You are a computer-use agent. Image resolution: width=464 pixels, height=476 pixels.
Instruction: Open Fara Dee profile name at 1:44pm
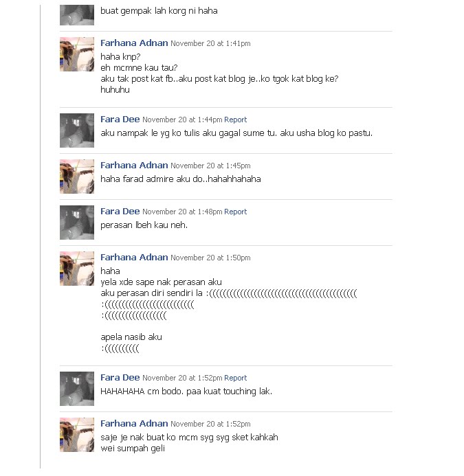(120, 120)
